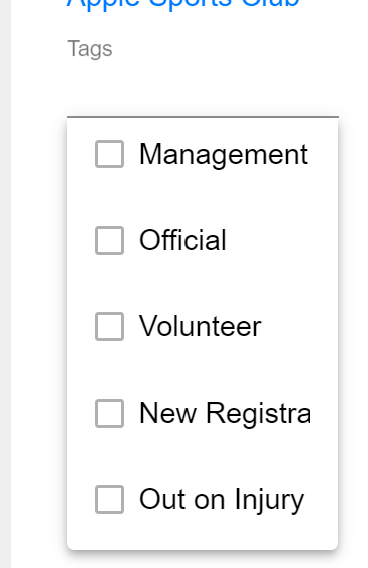Check the New Registra tag box
Screen dimensions: 368x568
coord(109,413)
